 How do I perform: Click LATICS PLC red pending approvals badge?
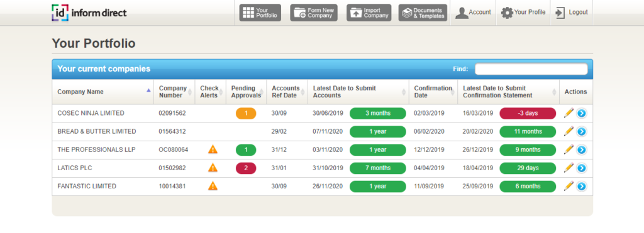246,168
